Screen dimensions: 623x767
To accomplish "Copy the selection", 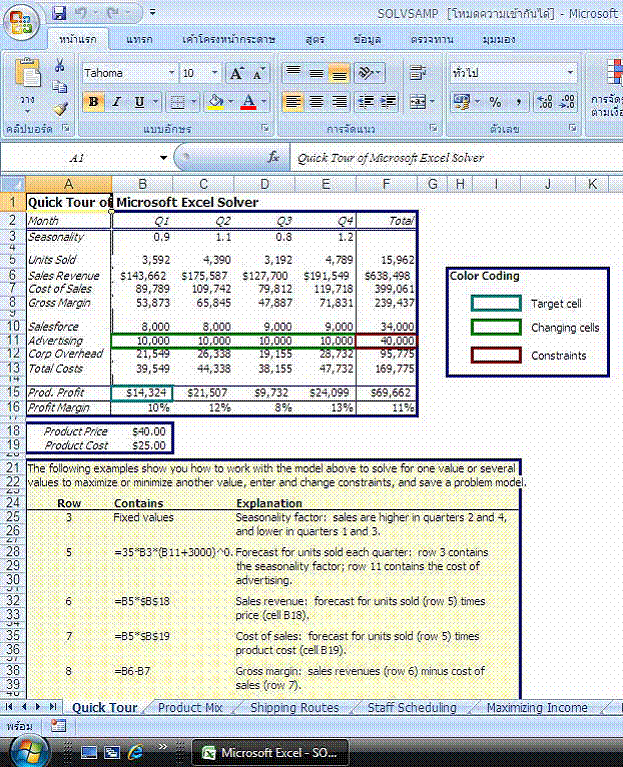I will pos(60,87).
